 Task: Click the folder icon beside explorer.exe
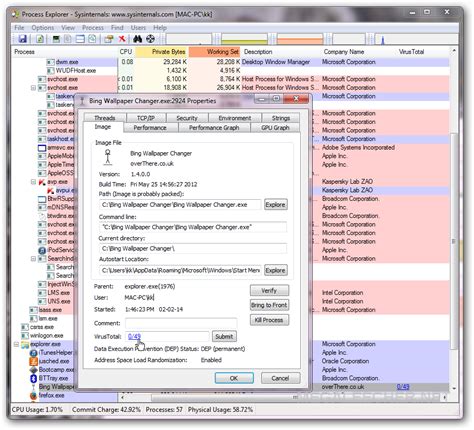25,344
